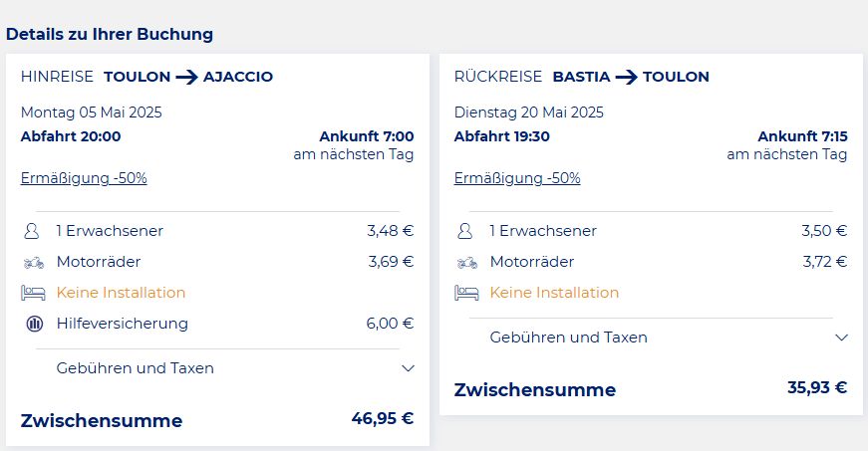868x451 pixels.
Task: Expand Gebühren und Taxen chevron in Rückreise
Action: 840,338
